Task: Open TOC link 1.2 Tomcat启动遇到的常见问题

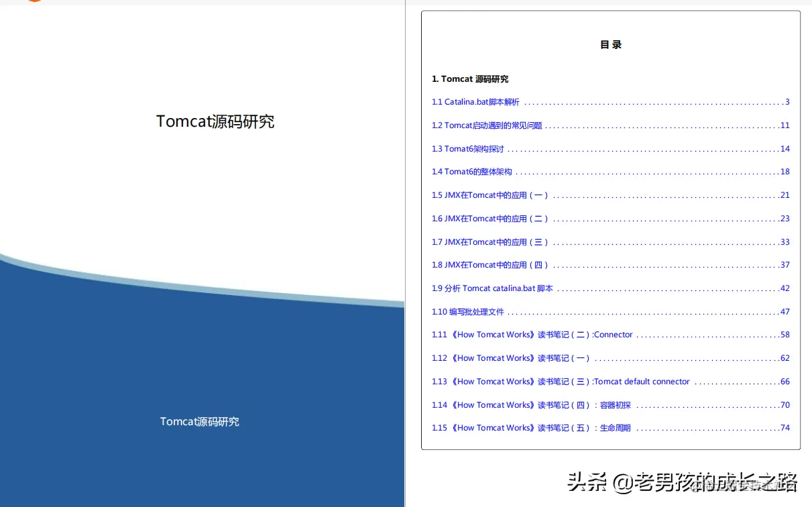Action: tap(487, 125)
